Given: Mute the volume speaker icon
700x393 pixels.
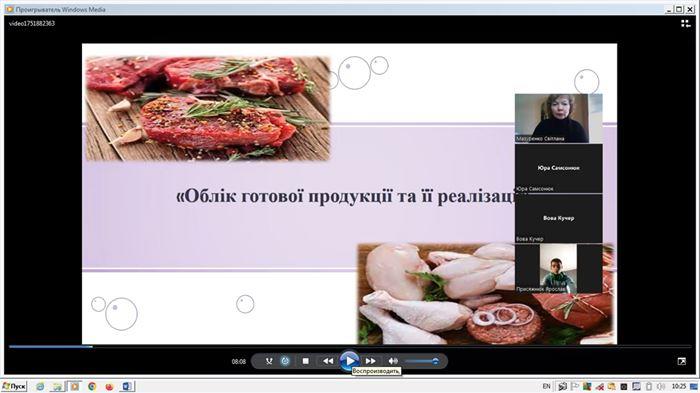Looking at the screenshot, I should (393, 361).
